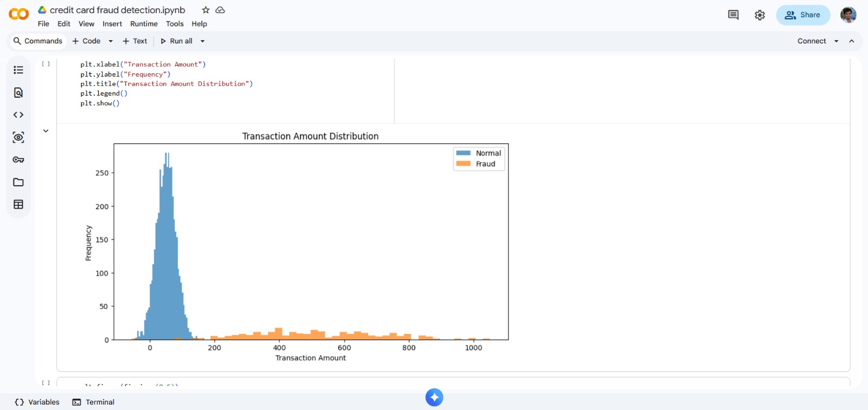Open the Connect options dropdown arrow

(x=836, y=41)
